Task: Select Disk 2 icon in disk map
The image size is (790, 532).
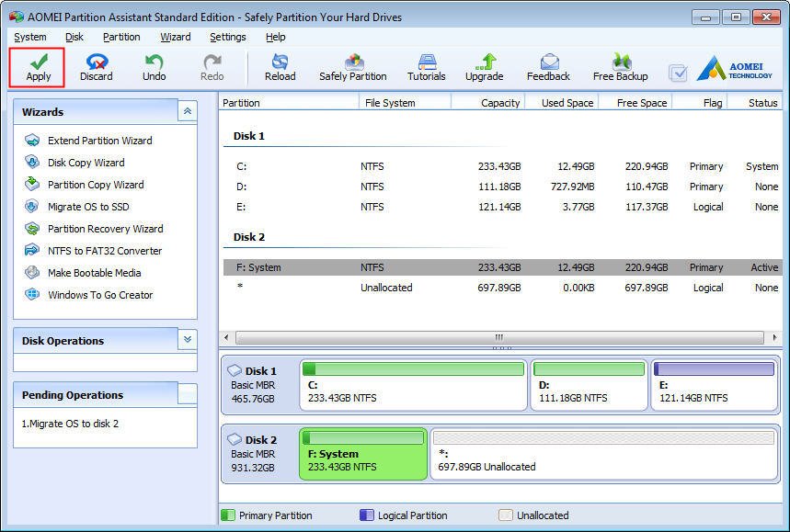Action: (x=235, y=440)
